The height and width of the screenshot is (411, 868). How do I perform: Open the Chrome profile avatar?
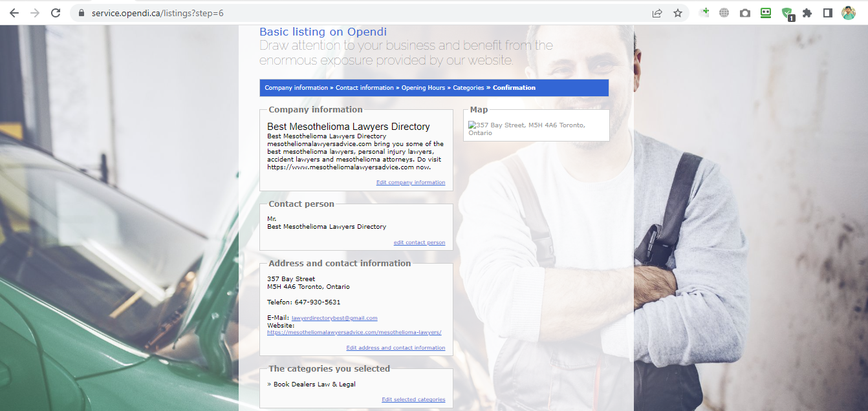849,13
